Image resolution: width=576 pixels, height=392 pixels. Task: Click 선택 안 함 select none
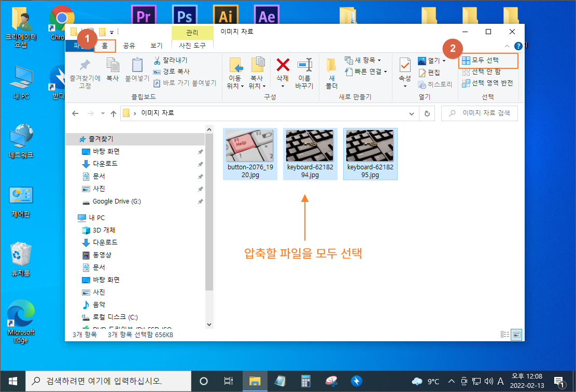tap(482, 71)
